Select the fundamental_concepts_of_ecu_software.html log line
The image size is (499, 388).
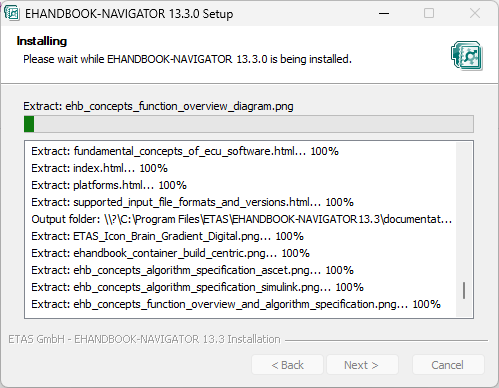pos(185,151)
